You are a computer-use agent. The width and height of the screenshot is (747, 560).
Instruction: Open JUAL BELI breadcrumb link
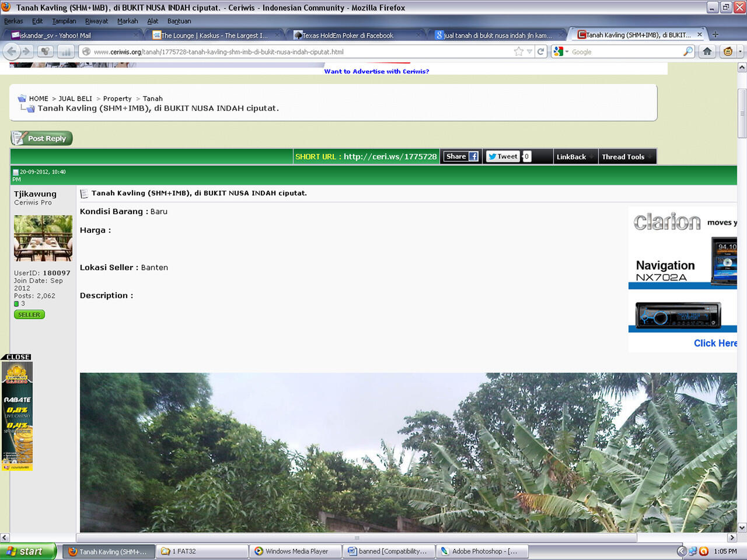75,99
